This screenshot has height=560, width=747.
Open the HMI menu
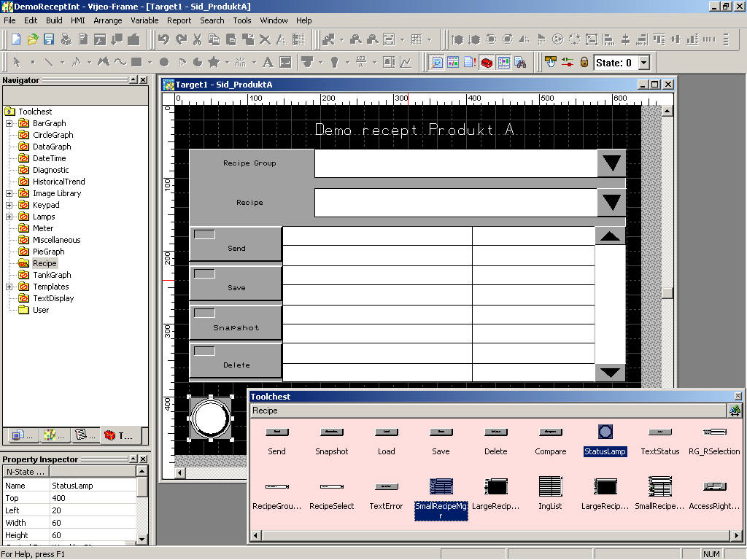77,20
